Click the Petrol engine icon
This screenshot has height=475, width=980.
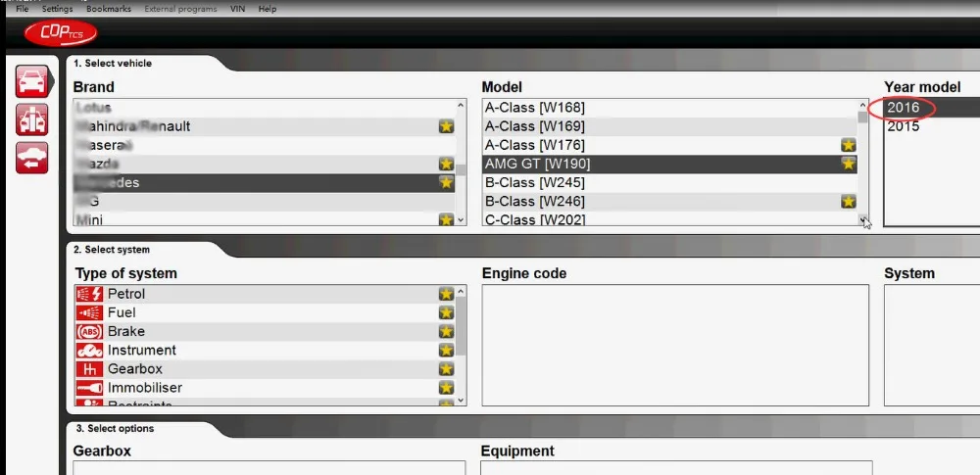(89, 294)
